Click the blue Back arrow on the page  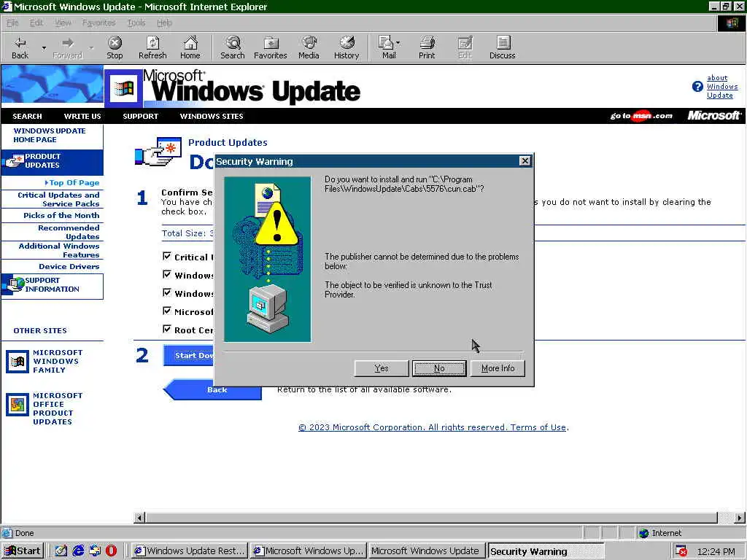212,391
